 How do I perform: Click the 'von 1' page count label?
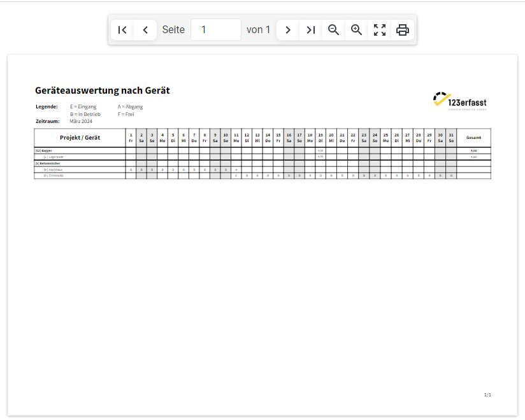[258, 30]
